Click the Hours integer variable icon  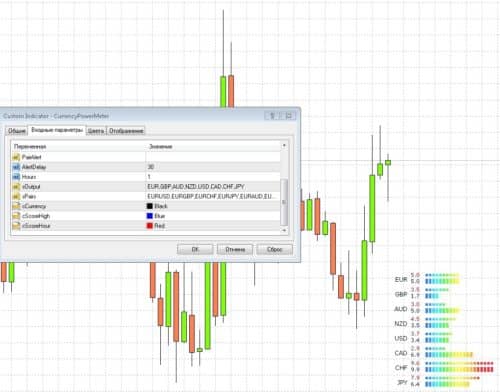click(x=16, y=177)
